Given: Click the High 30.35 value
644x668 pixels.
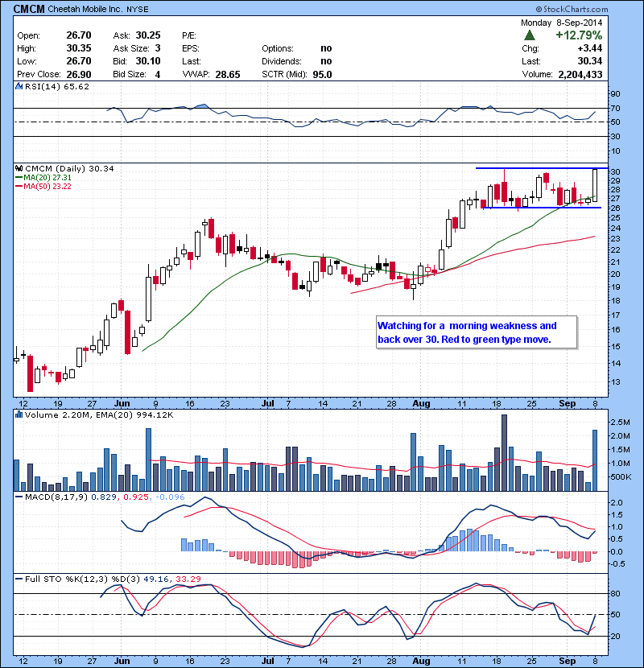Looking at the screenshot, I should (79, 48).
